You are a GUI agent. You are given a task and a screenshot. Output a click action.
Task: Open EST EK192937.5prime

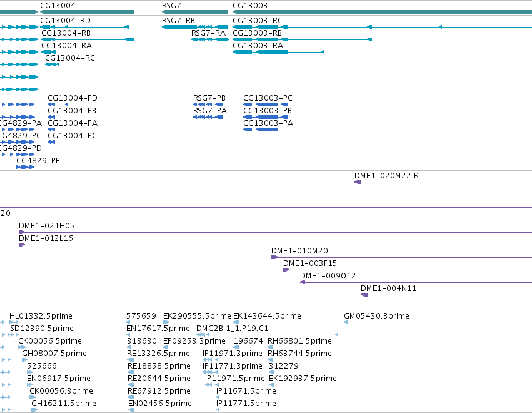[271, 385]
